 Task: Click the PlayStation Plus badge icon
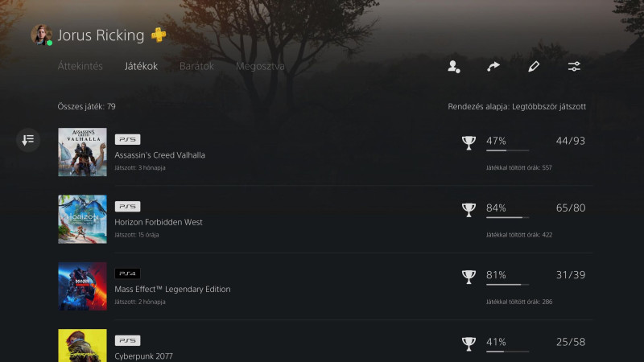tap(159, 35)
